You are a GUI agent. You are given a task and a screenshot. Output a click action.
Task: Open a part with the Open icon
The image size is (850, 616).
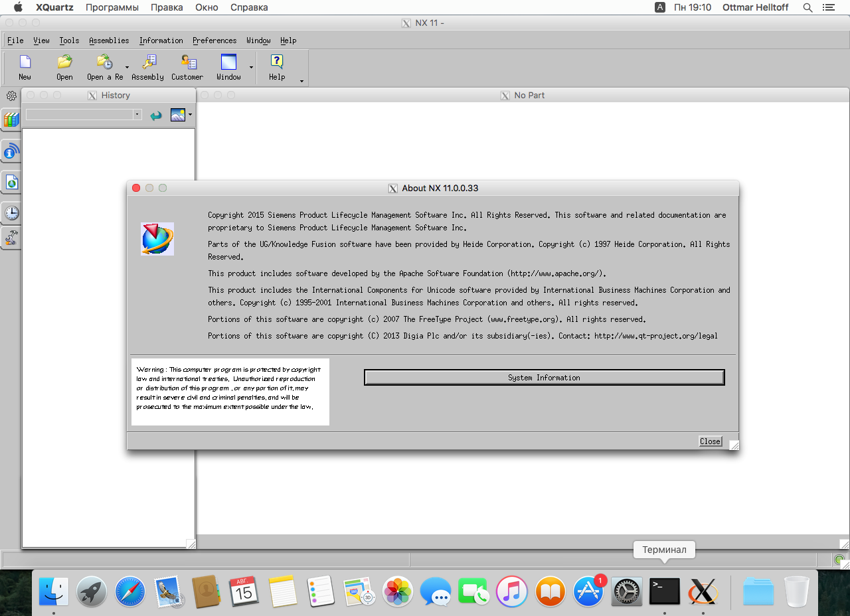(64, 62)
